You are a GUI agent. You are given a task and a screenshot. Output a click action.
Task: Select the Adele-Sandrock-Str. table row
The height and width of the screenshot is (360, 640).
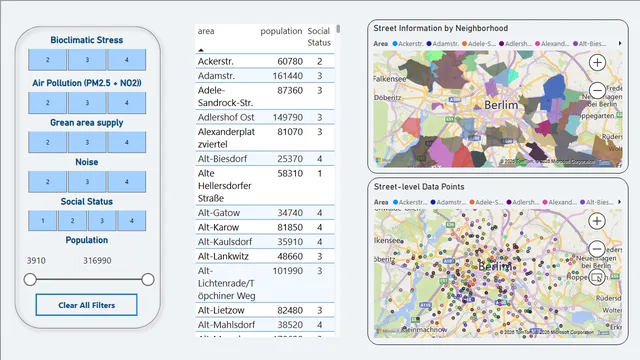point(265,96)
